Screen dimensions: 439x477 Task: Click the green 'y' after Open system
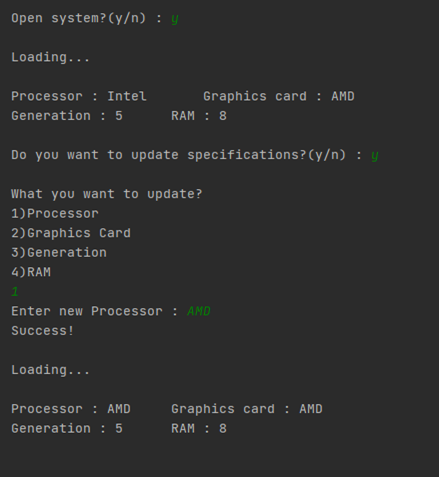175,19
